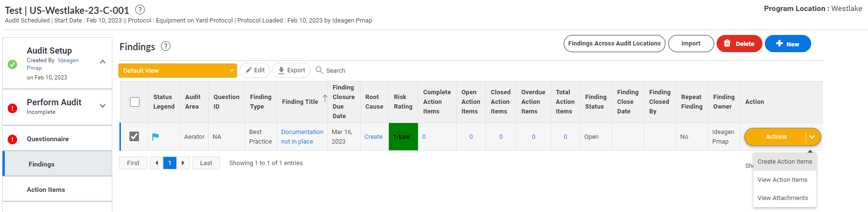Choose View Attachments in the dropdown menu
This screenshot has height=212, width=868.
point(782,198)
